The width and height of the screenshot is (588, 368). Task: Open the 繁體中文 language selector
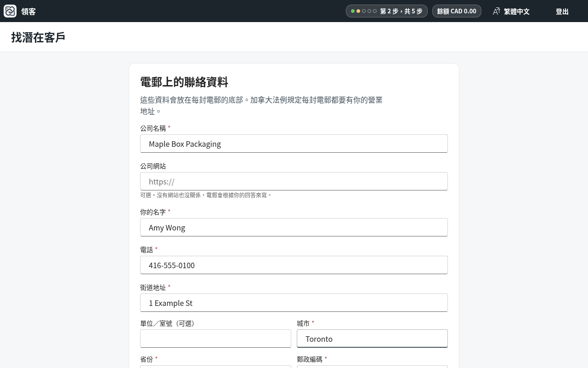511,11
